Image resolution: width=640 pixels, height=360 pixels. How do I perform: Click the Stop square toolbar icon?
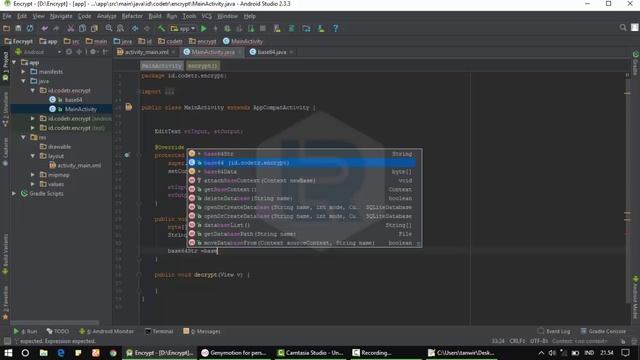click(263, 29)
